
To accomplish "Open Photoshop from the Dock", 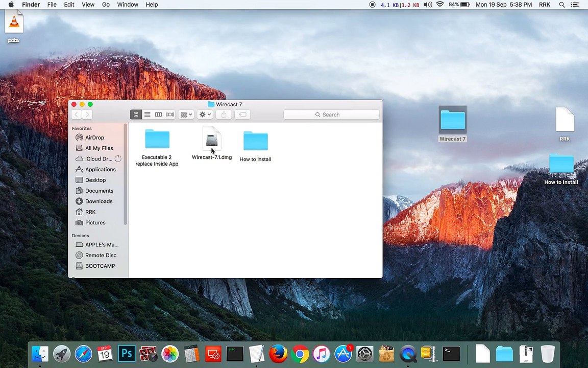I will coord(127,354).
